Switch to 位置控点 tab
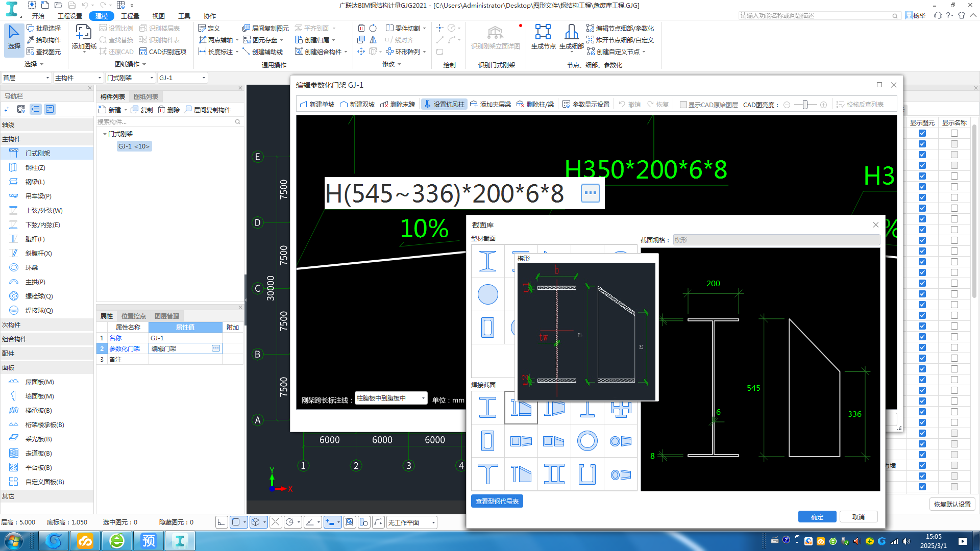Screen dimensions: 980x551 click(x=134, y=316)
